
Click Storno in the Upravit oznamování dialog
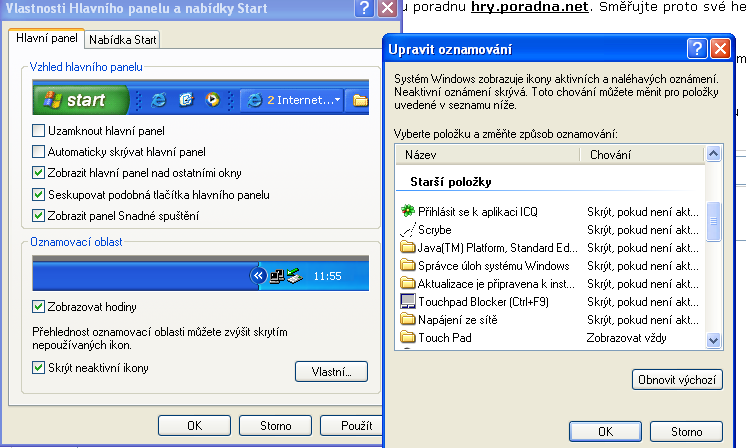(x=686, y=431)
